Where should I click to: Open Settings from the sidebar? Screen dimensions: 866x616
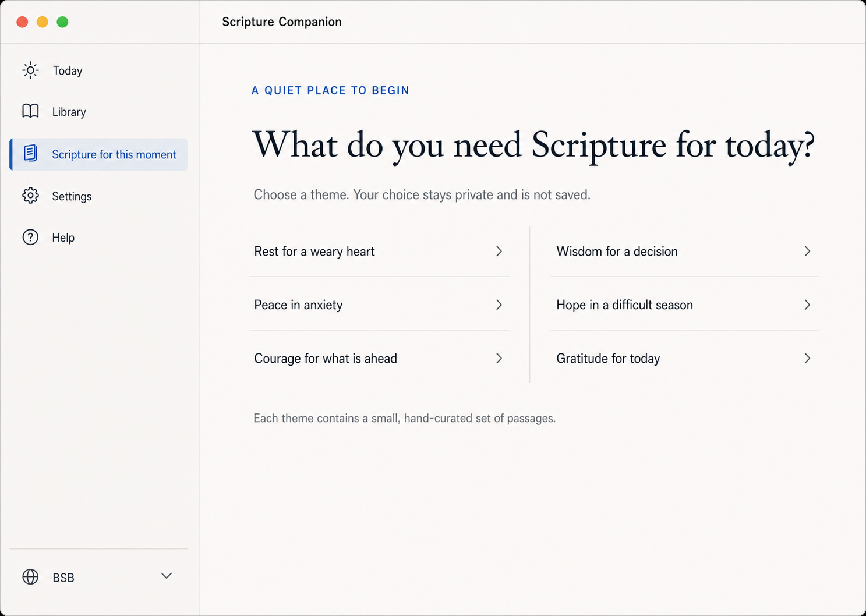pyautogui.click(x=98, y=196)
